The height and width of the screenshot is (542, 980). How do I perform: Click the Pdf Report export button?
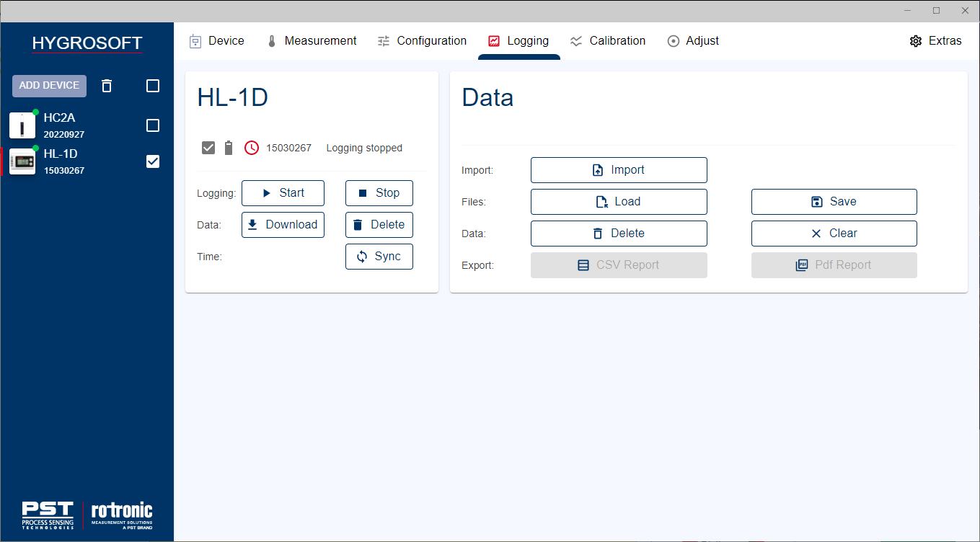pyautogui.click(x=834, y=265)
